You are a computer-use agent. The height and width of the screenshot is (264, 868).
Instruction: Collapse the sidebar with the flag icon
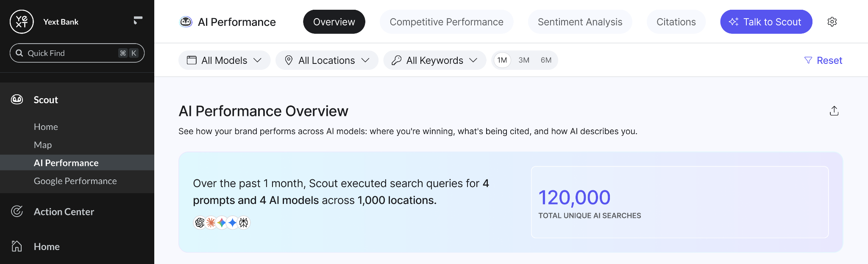click(x=138, y=20)
